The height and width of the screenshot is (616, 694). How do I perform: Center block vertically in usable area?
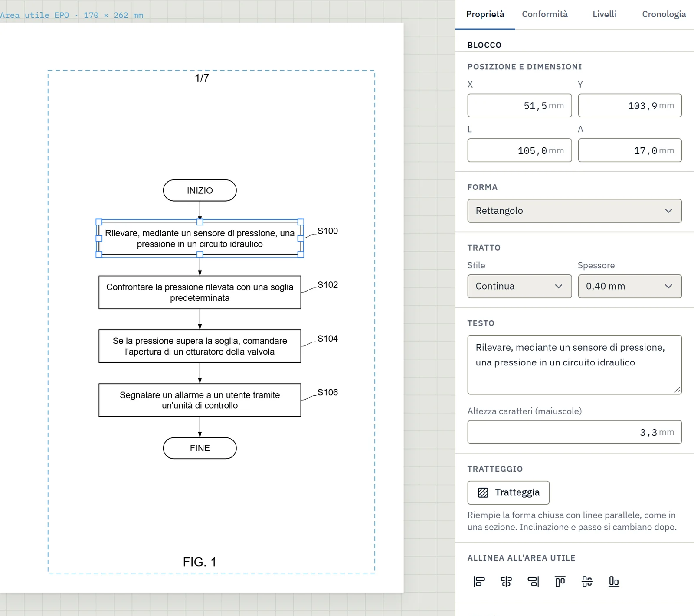click(x=587, y=581)
